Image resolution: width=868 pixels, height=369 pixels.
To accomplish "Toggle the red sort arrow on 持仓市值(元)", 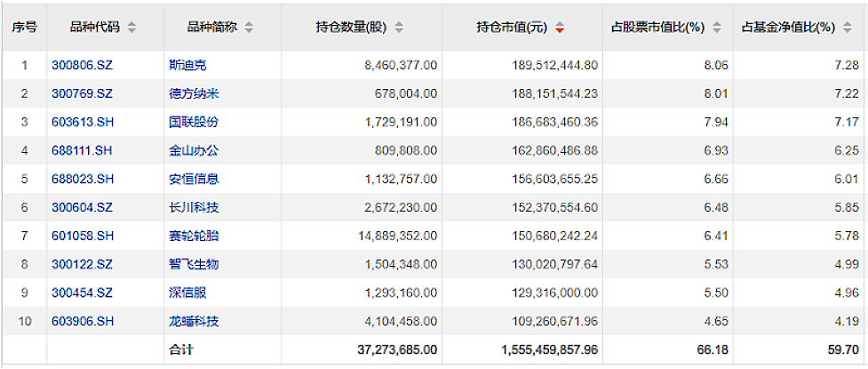I will pyautogui.click(x=560, y=28).
